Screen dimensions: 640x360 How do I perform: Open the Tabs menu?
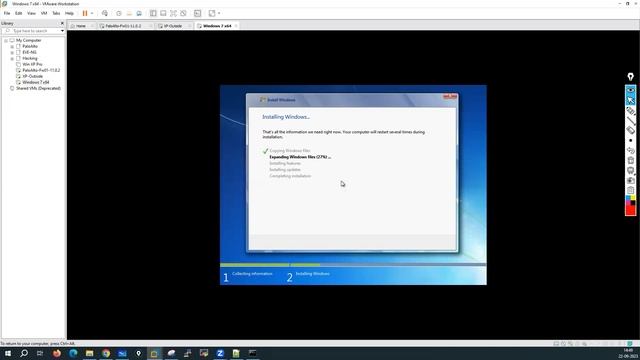pos(56,13)
